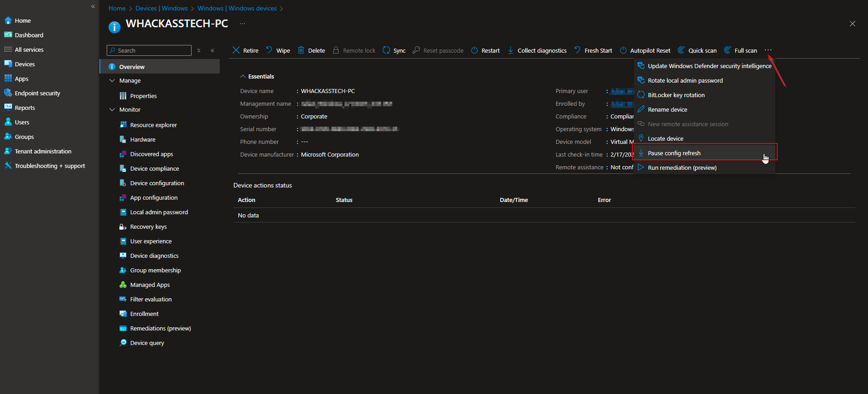
Task: Go to Windows | Windows devices breadcrumb
Action: (x=237, y=8)
